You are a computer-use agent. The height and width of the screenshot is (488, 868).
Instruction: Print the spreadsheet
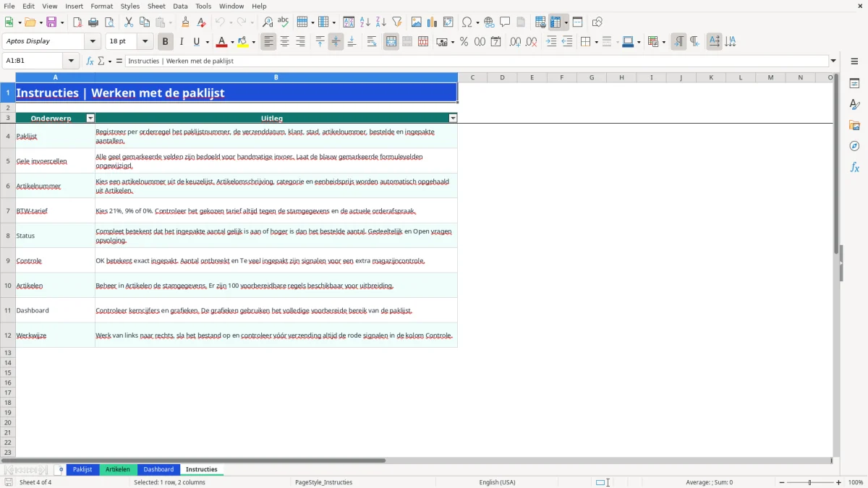[93, 22]
